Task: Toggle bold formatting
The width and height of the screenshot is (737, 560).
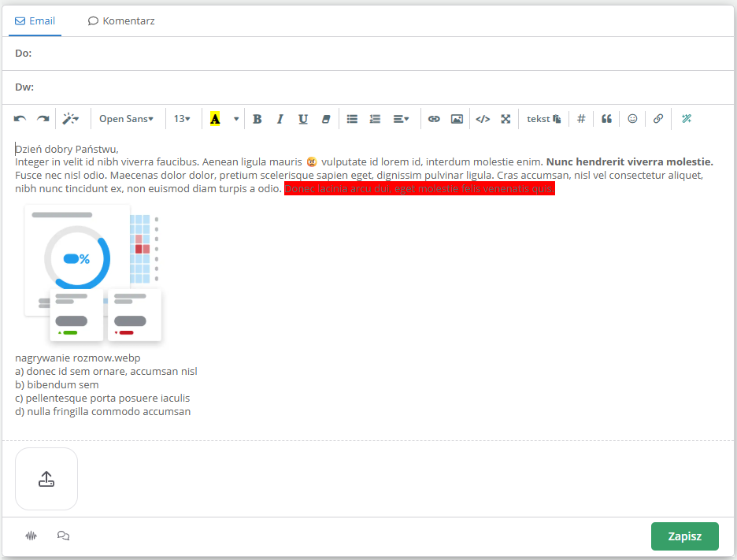Action: 257,119
